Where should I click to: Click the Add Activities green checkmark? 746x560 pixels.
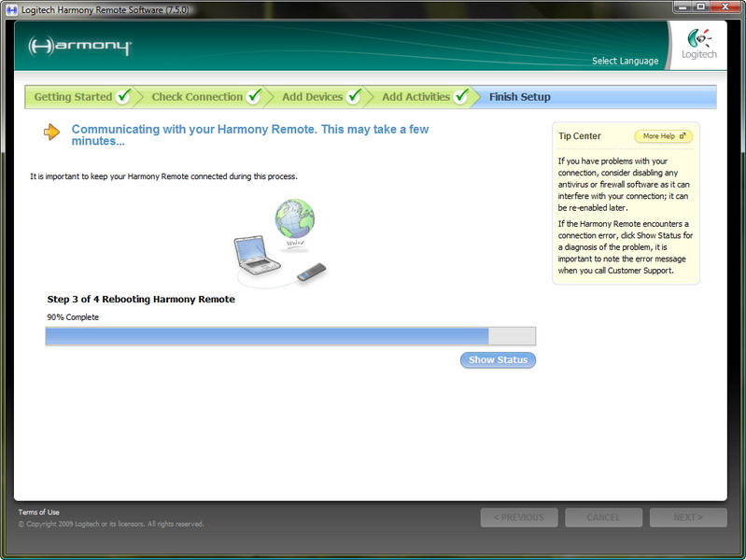click(461, 96)
